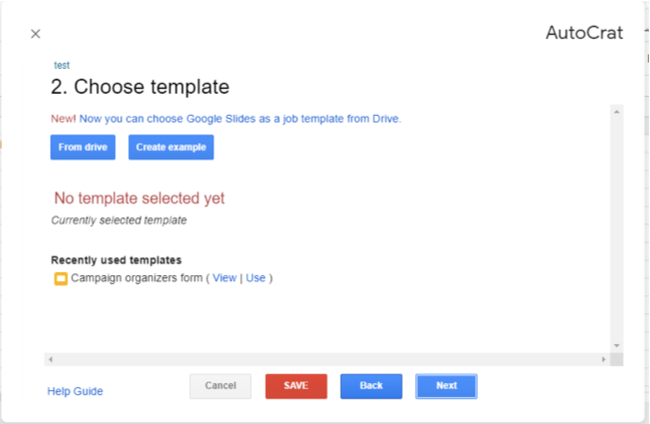This screenshot has height=424, width=650.
Task: Close the AutoCrat dialog with the X
Action: coord(36,34)
